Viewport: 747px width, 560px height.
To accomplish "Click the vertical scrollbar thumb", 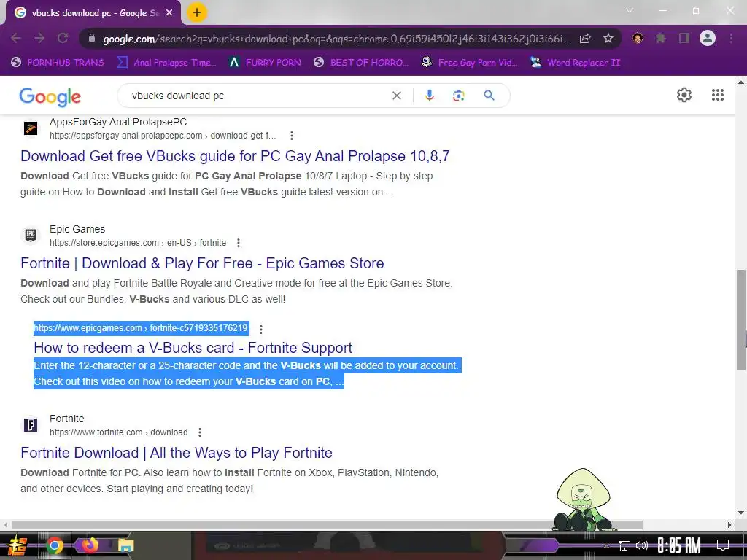I will pyautogui.click(x=741, y=320).
